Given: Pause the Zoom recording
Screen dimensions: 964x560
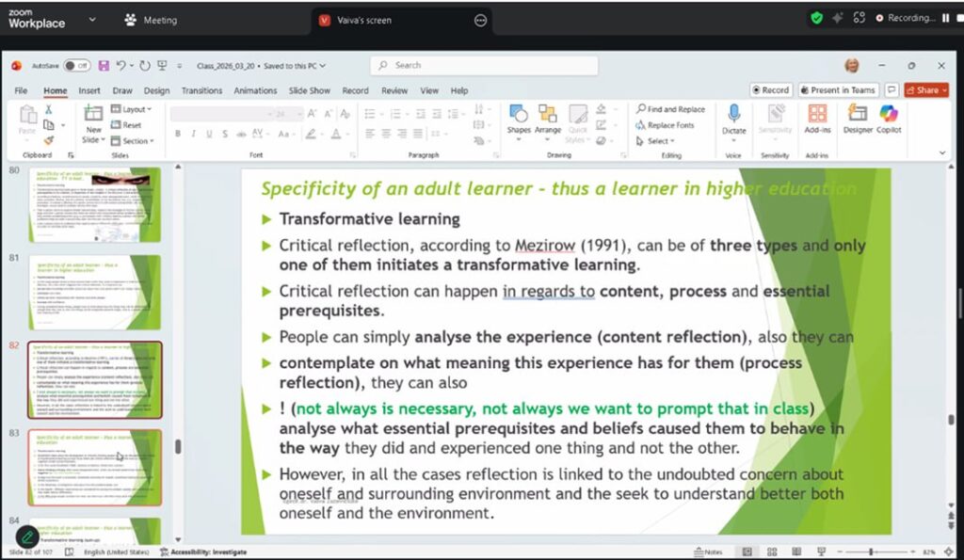Looking at the screenshot, I should [x=945, y=18].
